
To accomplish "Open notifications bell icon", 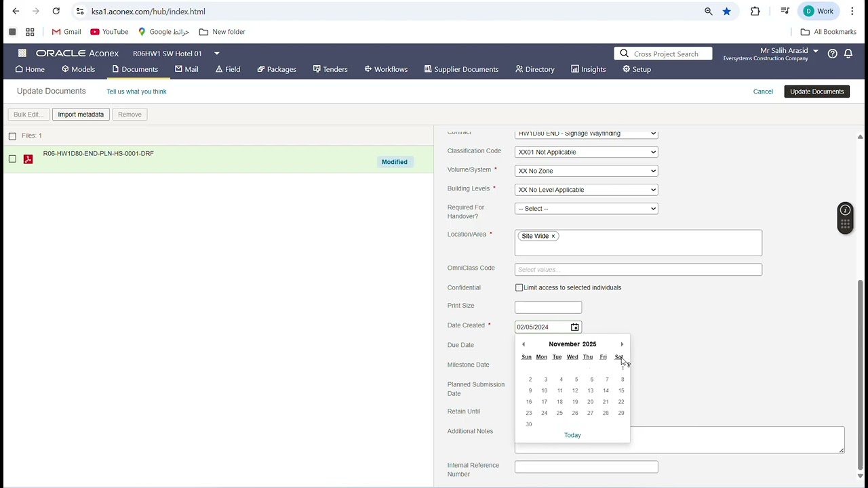I will [x=848, y=54].
